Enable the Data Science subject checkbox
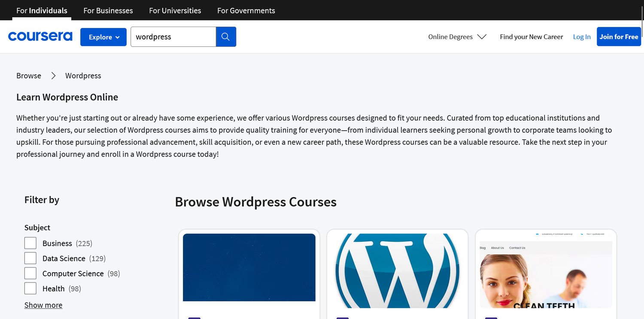The image size is (644, 319). (30, 258)
